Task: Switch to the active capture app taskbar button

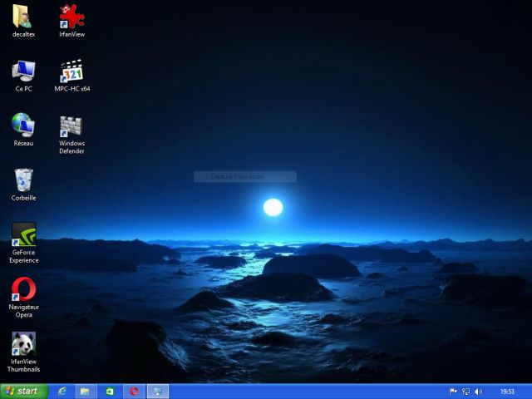Action: point(158,392)
